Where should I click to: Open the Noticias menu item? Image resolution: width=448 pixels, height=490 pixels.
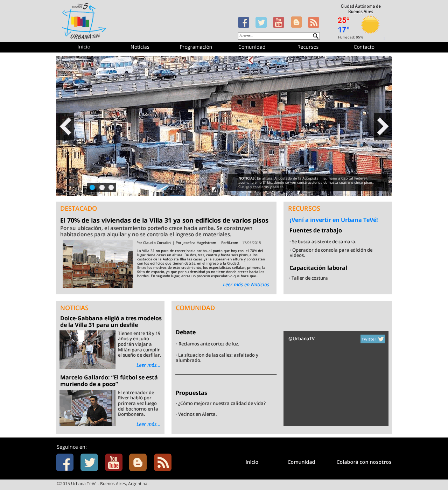[x=140, y=47]
